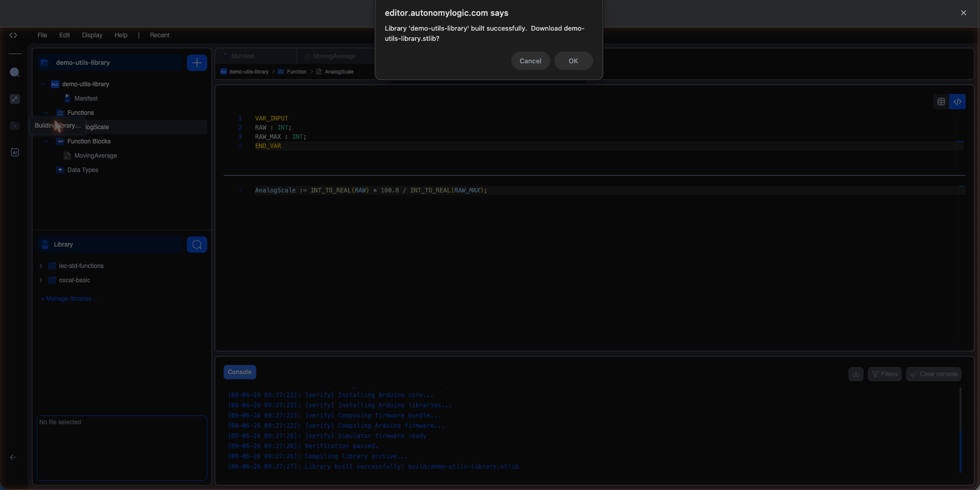Screen dimensions: 980x490
Task: Open the Help menu
Action: 121,35
